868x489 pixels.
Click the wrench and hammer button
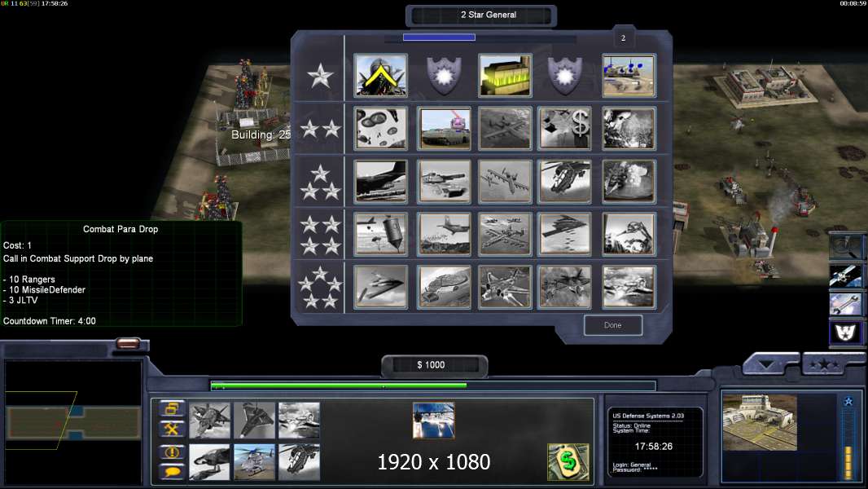coord(172,430)
